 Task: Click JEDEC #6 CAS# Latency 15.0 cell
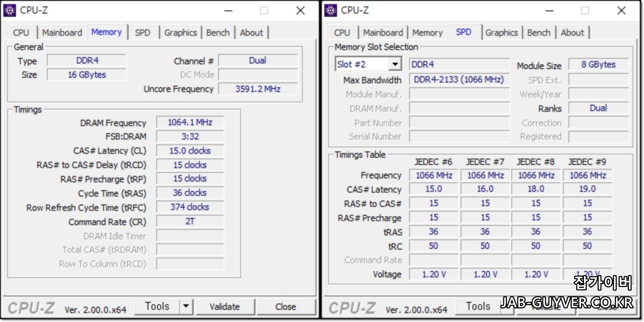(434, 189)
